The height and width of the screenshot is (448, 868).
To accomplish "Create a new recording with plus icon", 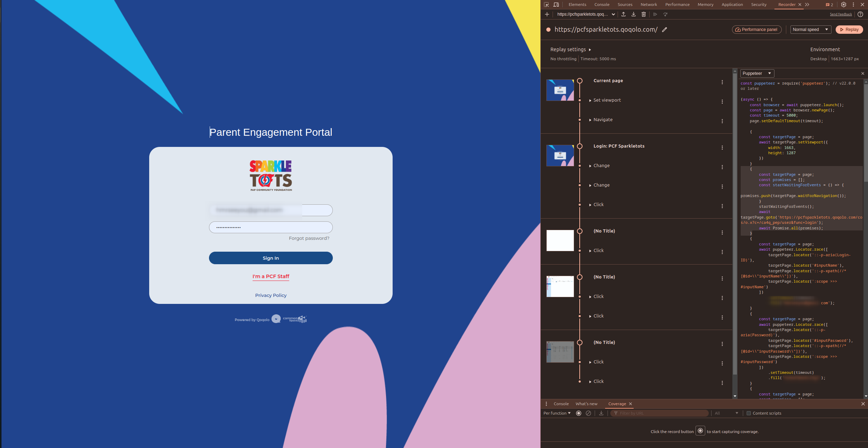I will click(547, 14).
